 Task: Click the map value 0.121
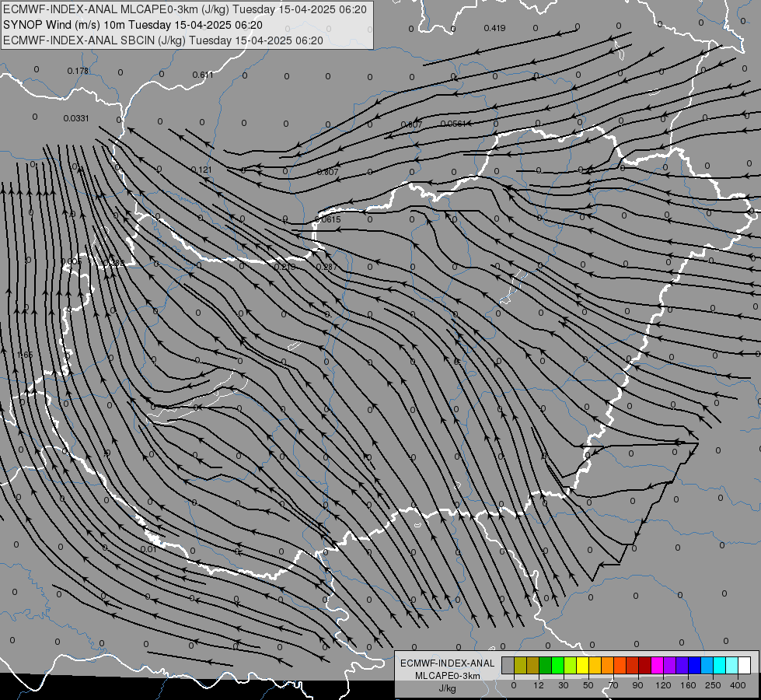pyautogui.click(x=201, y=170)
